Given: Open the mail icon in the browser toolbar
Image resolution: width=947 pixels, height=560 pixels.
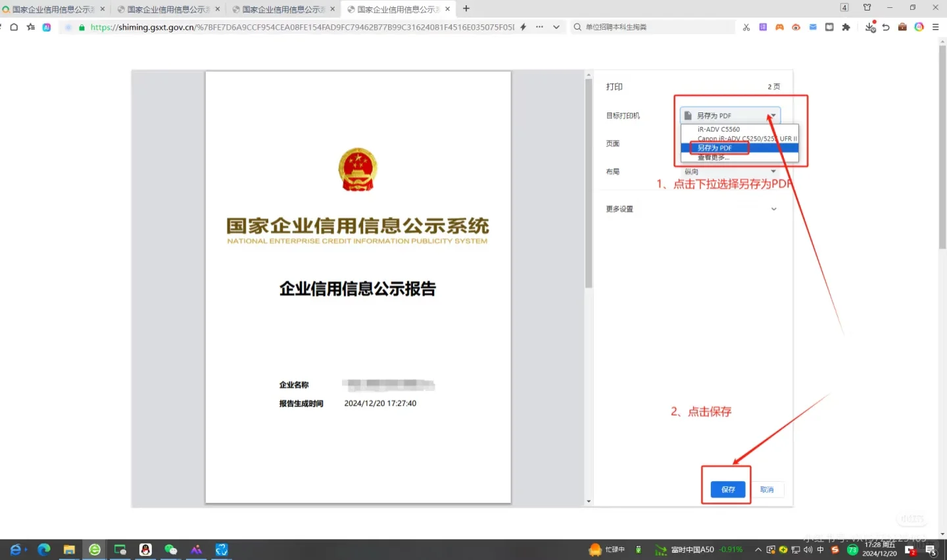Looking at the screenshot, I should point(812,27).
